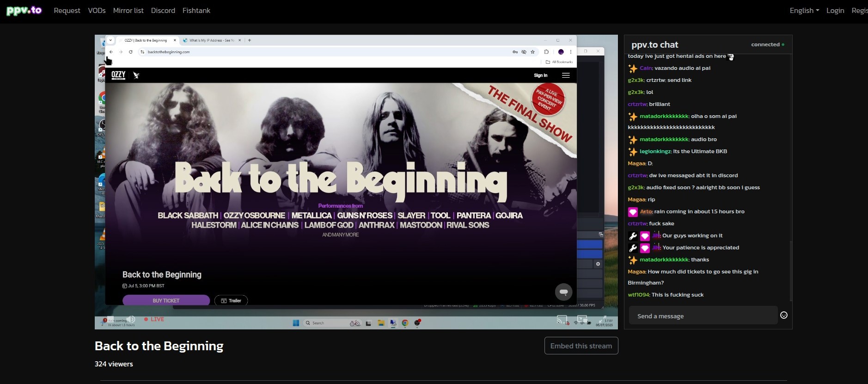Click the username wtf1094 in chat
Image resolution: width=868 pixels, height=384 pixels.
[x=638, y=295]
